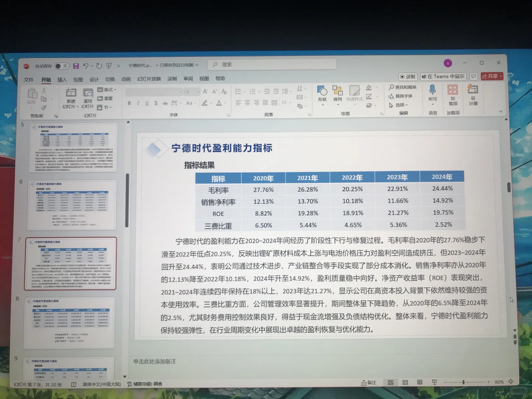The width and height of the screenshot is (532, 399).
Task: Click the 新建幻灯片 new slide icon
Action: 71,92
